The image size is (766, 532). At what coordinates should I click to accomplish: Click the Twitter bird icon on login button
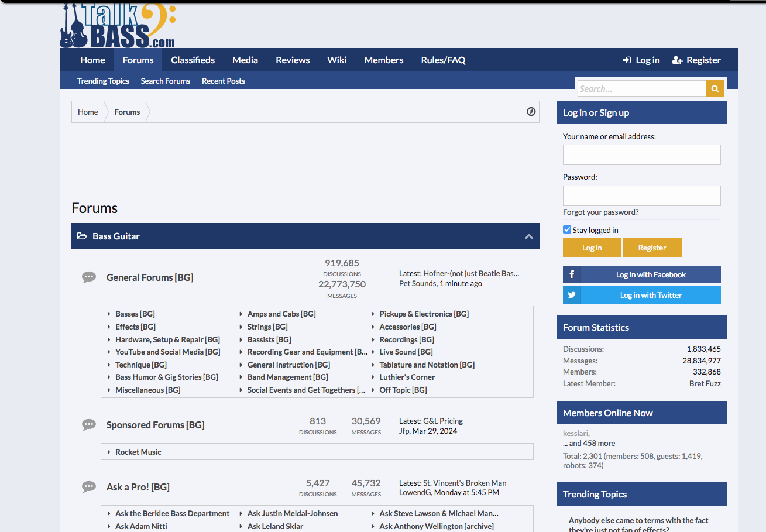pyautogui.click(x=572, y=295)
